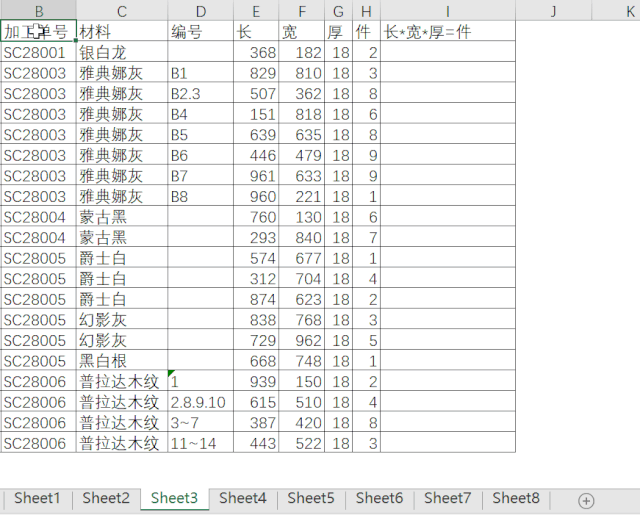
Task: Switch to Sheet2 tab
Action: pyautogui.click(x=106, y=498)
